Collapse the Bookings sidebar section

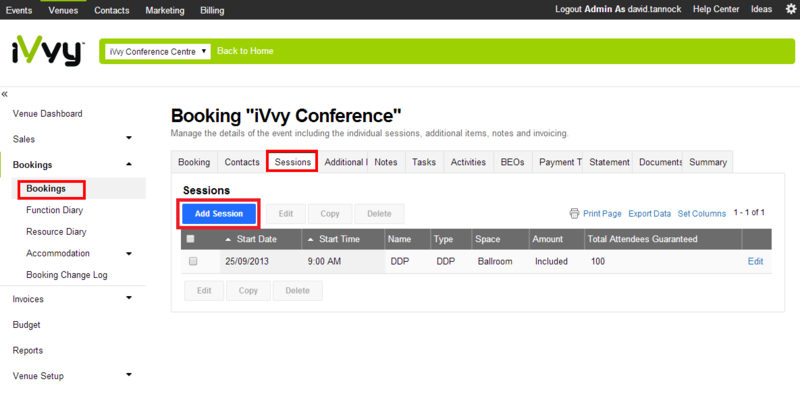129,164
